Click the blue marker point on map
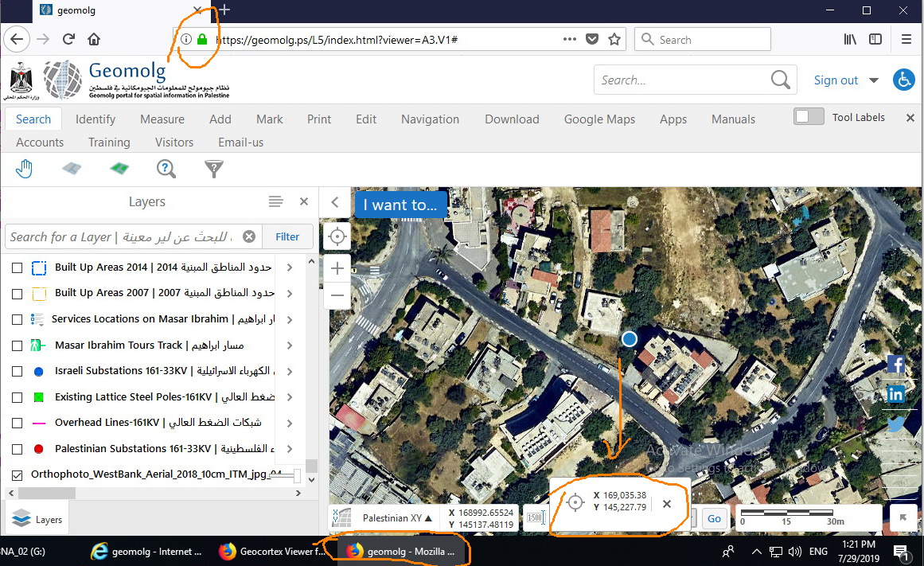 point(630,339)
